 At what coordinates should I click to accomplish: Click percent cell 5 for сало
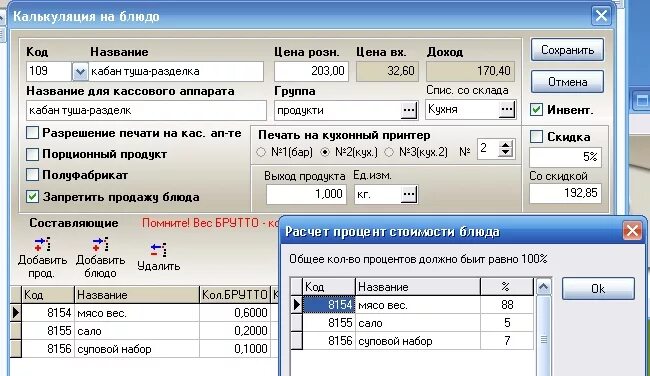click(507, 323)
